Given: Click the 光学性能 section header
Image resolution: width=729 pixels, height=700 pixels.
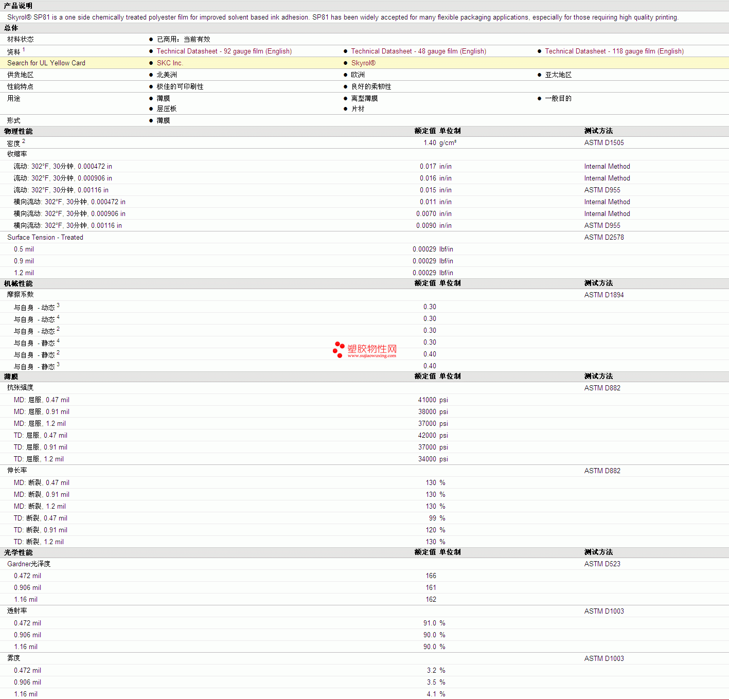Looking at the screenshot, I should (18, 552).
